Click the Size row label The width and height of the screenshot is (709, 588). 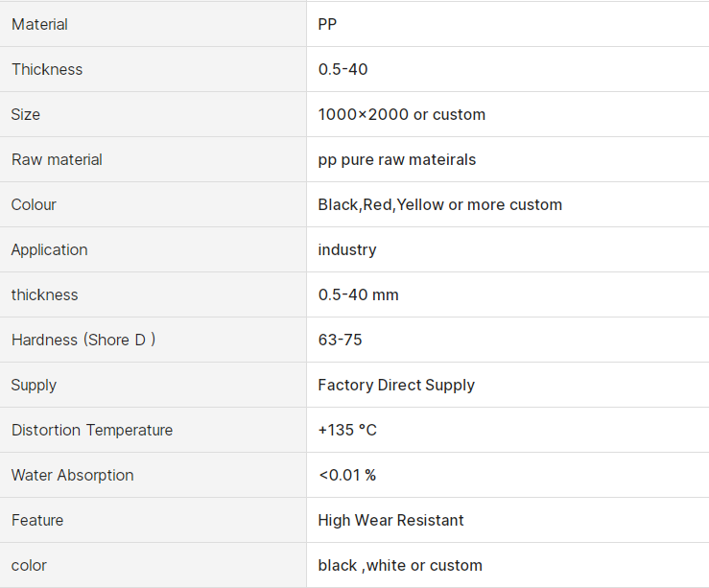click(x=25, y=114)
